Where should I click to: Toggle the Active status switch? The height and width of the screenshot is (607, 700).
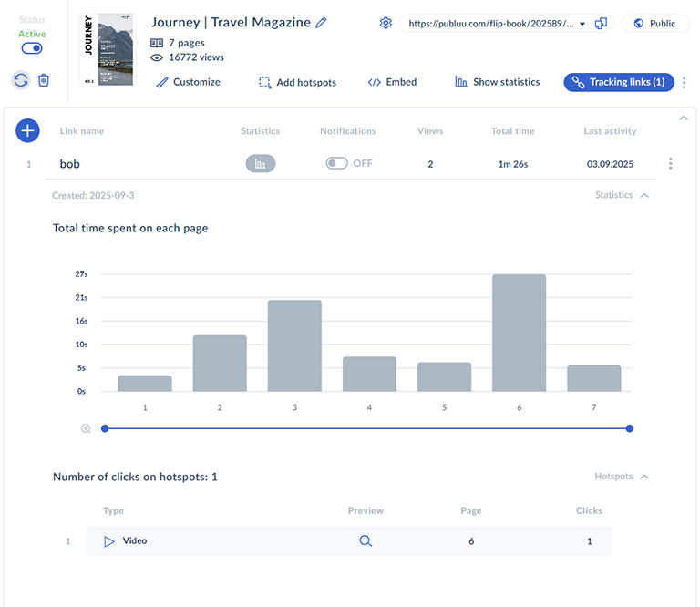(x=32, y=48)
